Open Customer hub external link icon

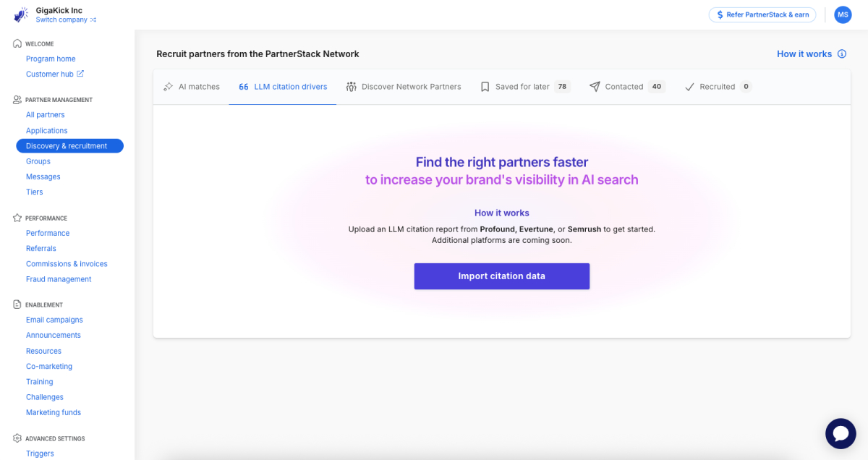pos(80,74)
